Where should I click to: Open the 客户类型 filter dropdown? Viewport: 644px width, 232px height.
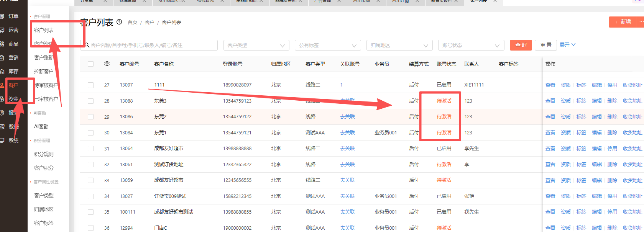(x=256, y=45)
